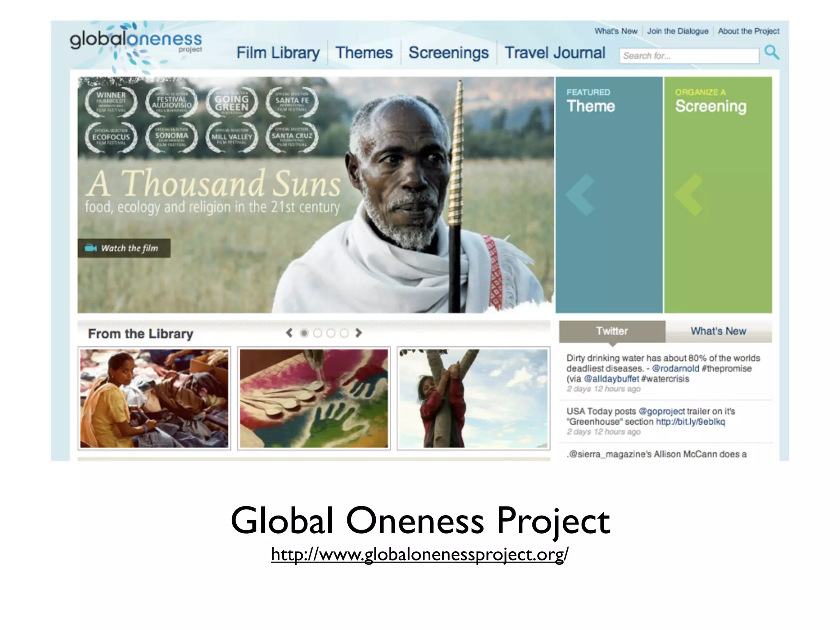
Task: Click the About the Project link
Action: pyautogui.click(x=749, y=31)
